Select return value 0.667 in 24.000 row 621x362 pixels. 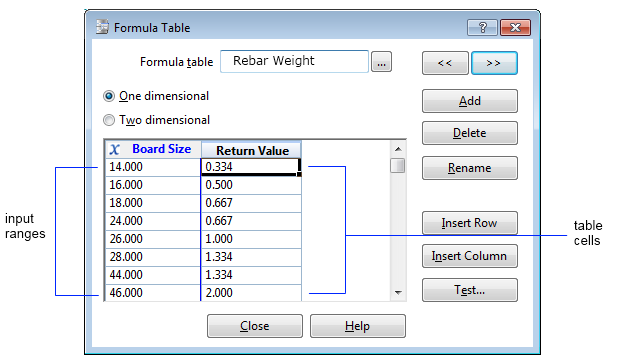pos(251,221)
